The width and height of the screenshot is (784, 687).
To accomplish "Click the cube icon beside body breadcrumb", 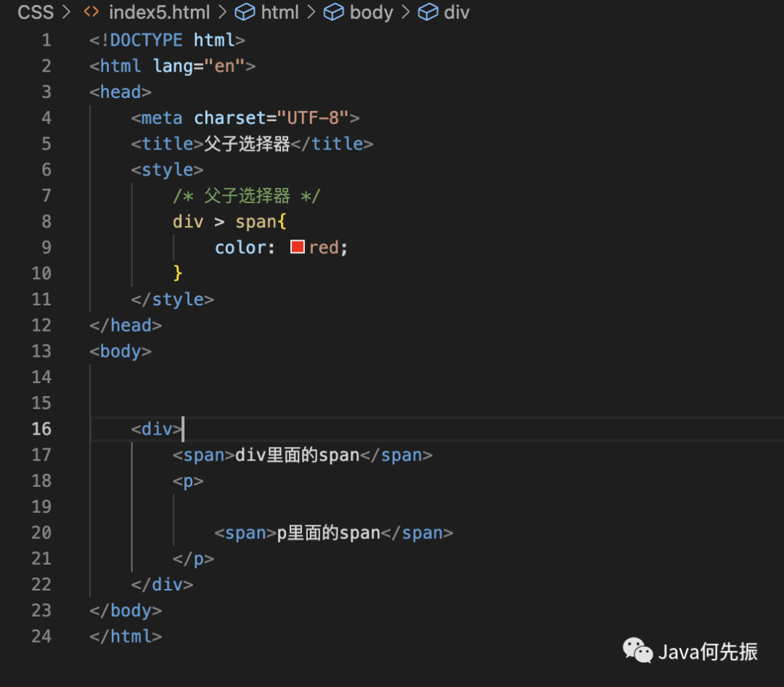I will click(x=333, y=12).
